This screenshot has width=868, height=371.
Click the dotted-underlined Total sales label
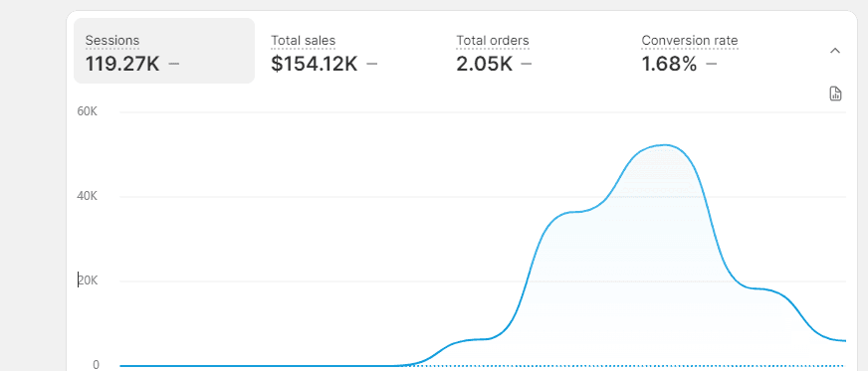click(x=304, y=41)
